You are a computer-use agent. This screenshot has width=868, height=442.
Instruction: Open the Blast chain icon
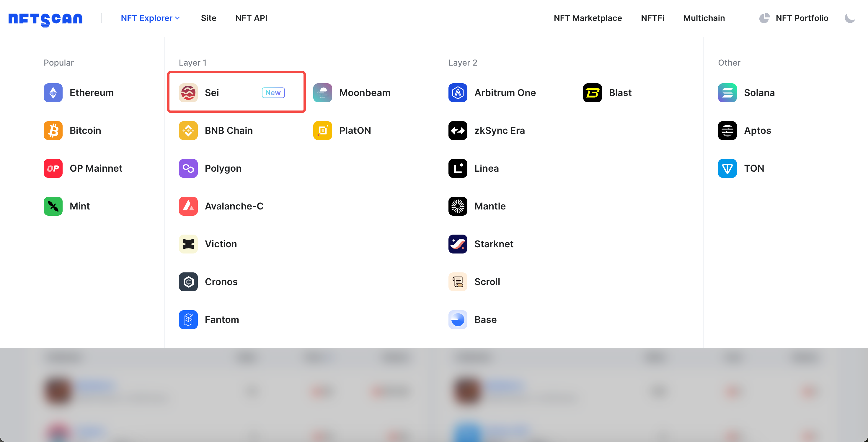592,93
